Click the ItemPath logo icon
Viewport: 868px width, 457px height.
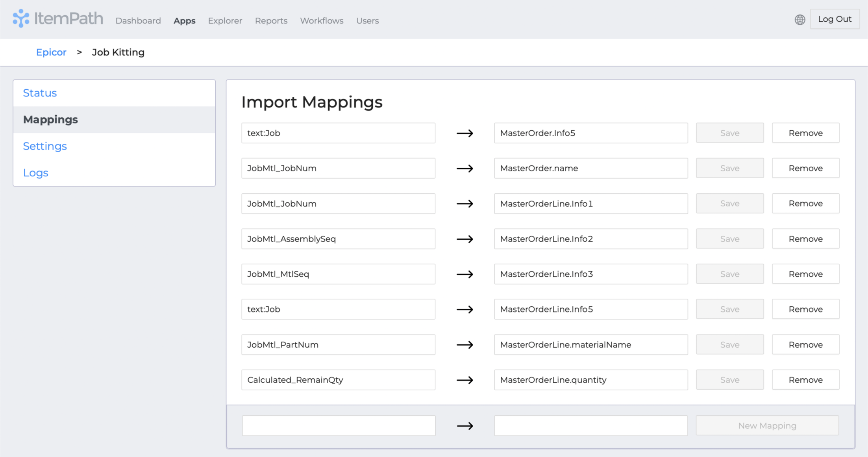point(21,18)
